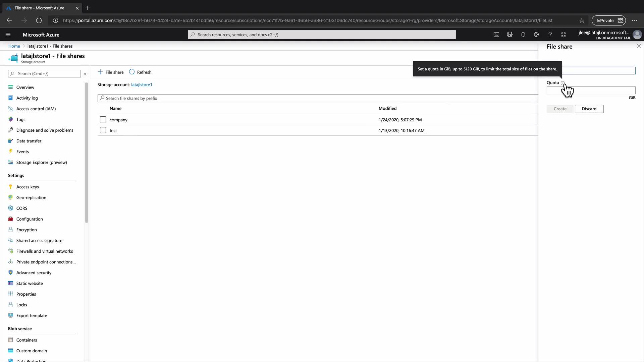Check the test file share checkbox
Image resolution: width=644 pixels, height=362 pixels.
103,130
